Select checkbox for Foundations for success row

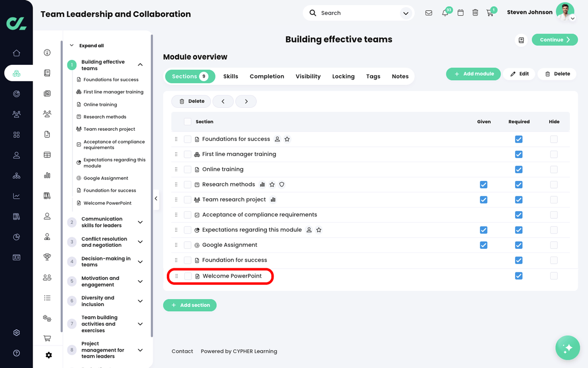tap(188, 140)
